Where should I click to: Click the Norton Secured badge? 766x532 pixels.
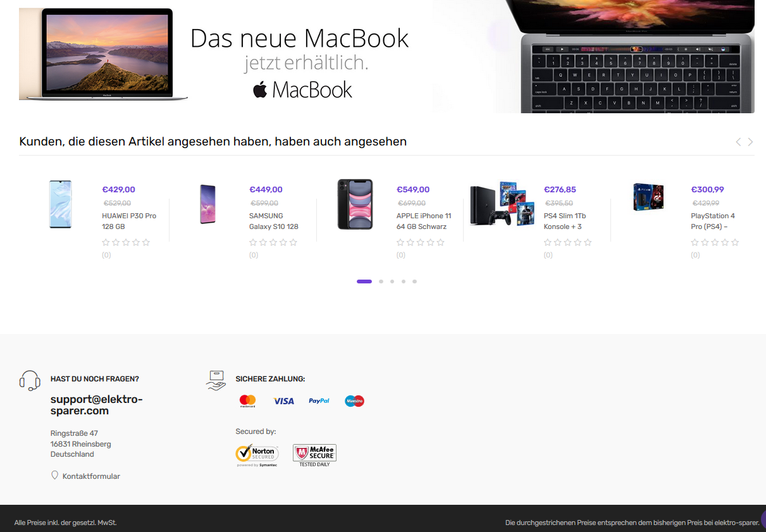[x=257, y=455]
